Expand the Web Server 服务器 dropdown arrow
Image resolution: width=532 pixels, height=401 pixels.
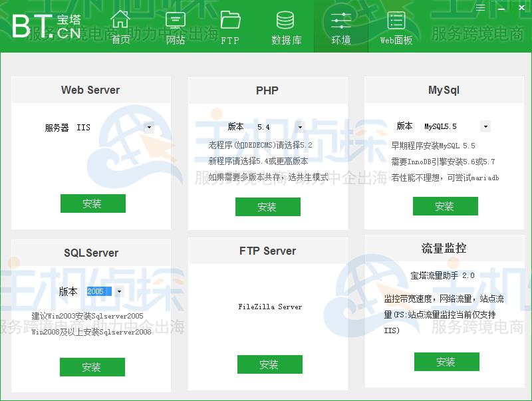click(x=149, y=128)
